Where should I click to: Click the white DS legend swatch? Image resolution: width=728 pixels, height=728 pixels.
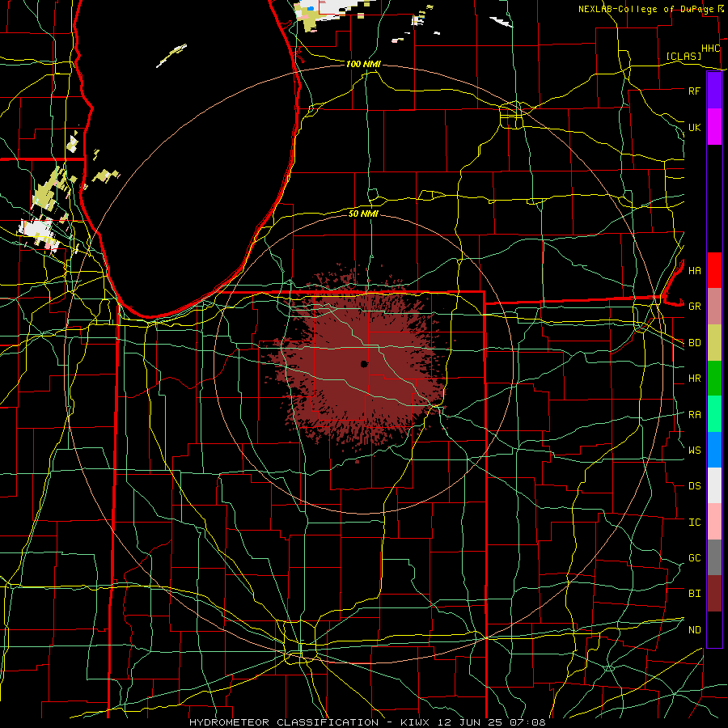point(714,485)
